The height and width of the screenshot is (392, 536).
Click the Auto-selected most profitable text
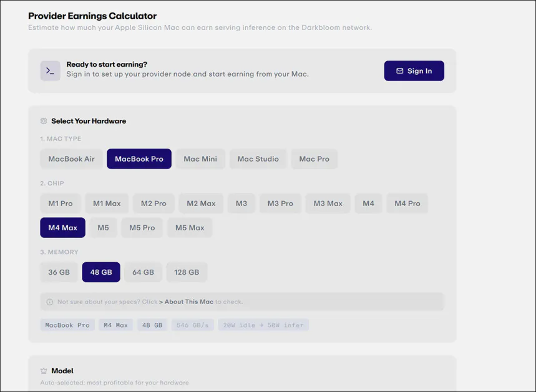(114, 383)
